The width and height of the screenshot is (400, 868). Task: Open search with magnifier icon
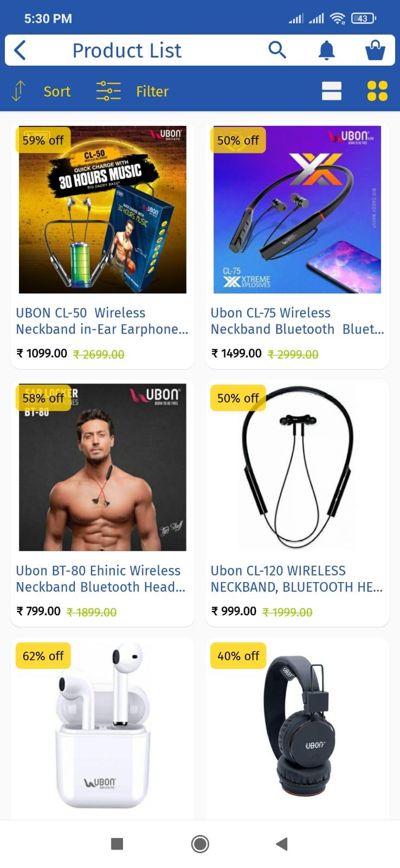(277, 50)
